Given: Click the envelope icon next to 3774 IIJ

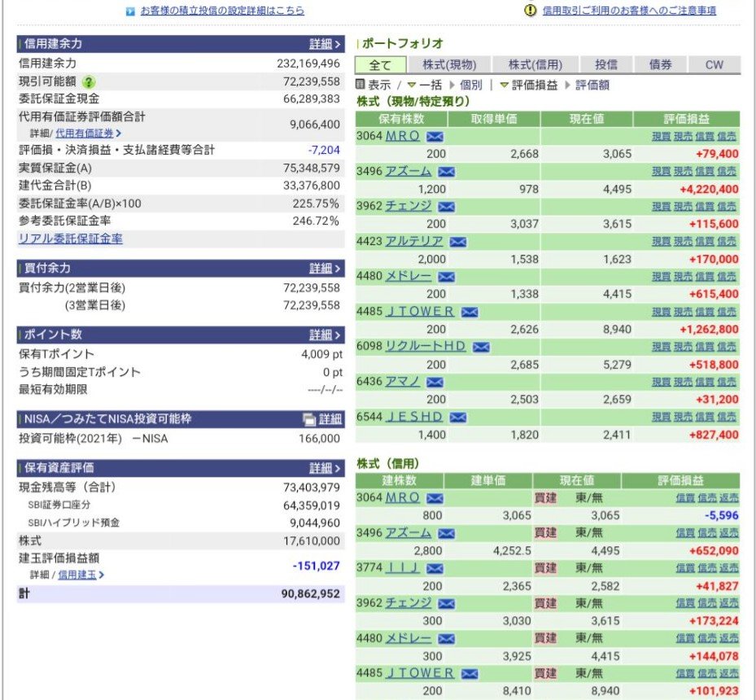Looking at the screenshot, I should pos(435,568).
